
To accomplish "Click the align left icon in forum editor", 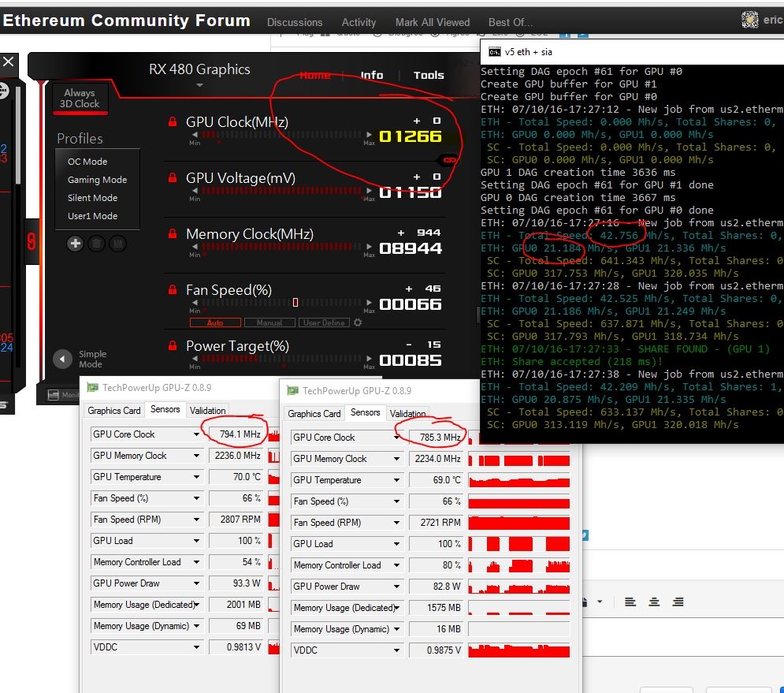I will pos(630,602).
